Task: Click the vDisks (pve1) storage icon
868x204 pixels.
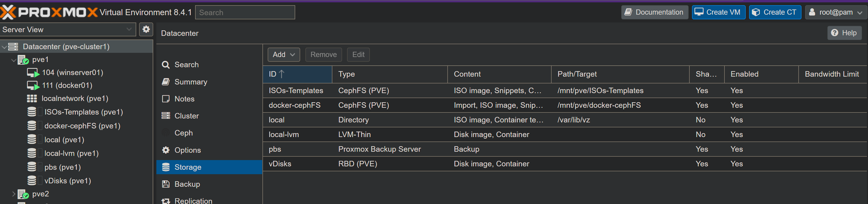Action: pyautogui.click(x=32, y=181)
